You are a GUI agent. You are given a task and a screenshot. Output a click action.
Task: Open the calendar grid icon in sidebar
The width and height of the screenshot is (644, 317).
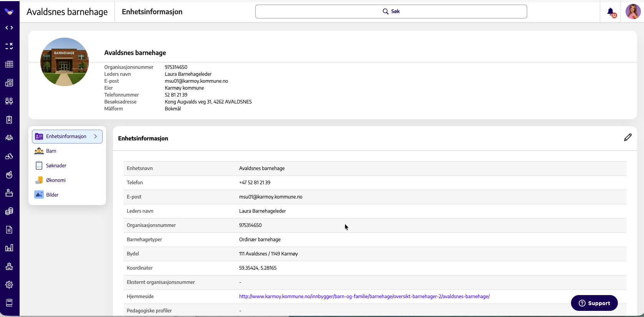pyautogui.click(x=9, y=64)
